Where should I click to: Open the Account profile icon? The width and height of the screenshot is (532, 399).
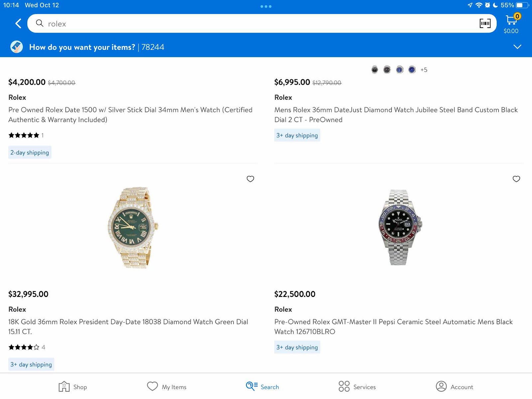pyautogui.click(x=441, y=386)
